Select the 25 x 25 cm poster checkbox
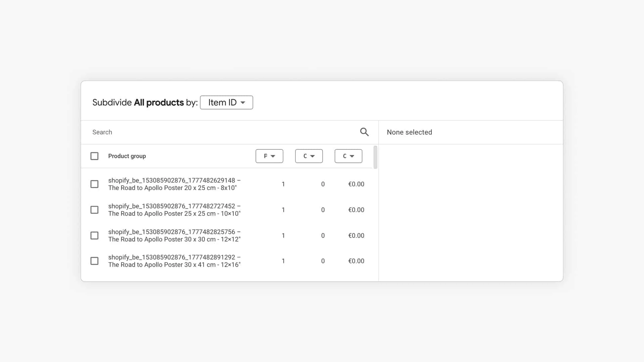The width and height of the screenshot is (644, 362). [x=95, y=210]
